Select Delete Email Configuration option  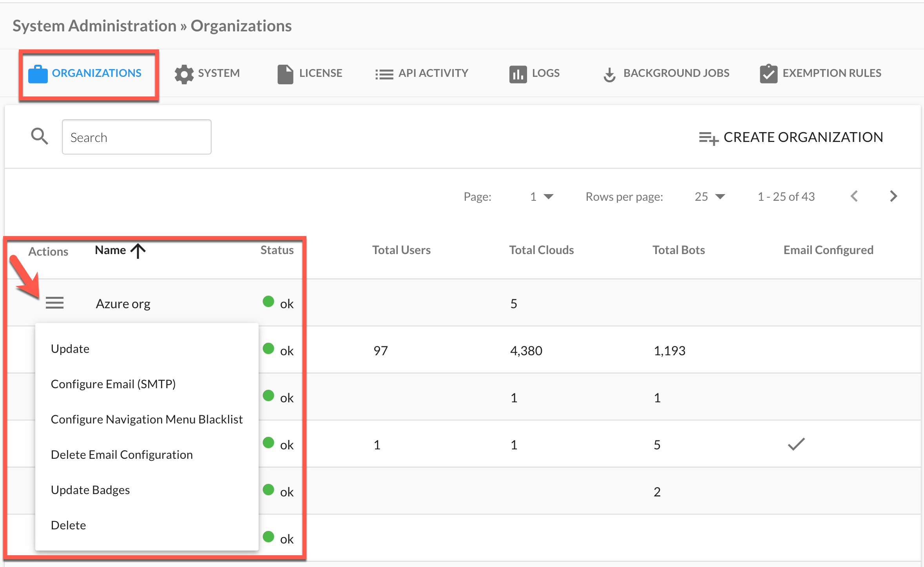tap(121, 454)
